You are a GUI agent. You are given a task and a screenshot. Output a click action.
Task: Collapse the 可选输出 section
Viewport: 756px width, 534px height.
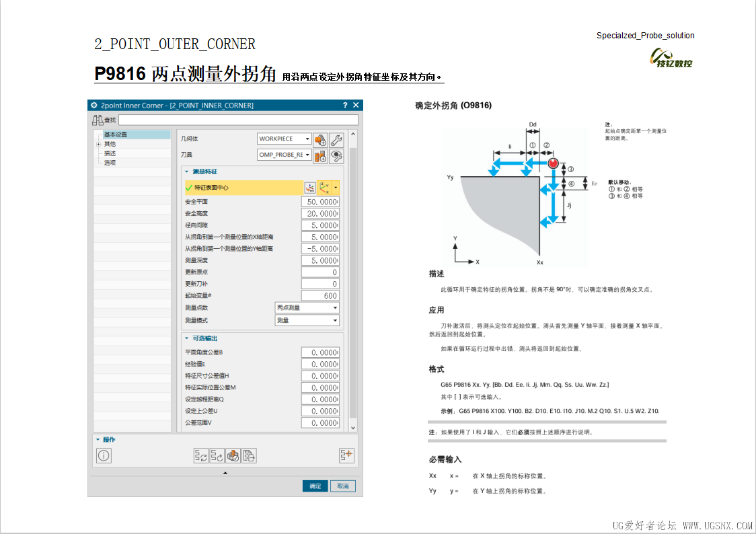[186, 338]
